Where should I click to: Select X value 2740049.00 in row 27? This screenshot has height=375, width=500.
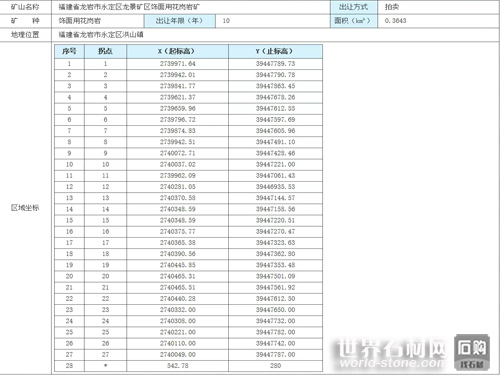pyautogui.click(x=178, y=355)
